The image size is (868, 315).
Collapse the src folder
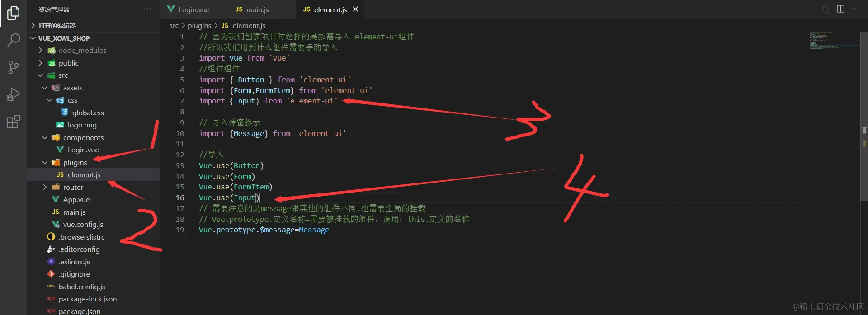tap(94, 75)
